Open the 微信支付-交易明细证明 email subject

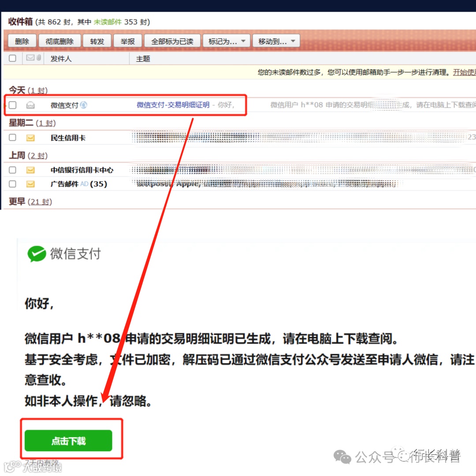pyautogui.click(x=173, y=105)
